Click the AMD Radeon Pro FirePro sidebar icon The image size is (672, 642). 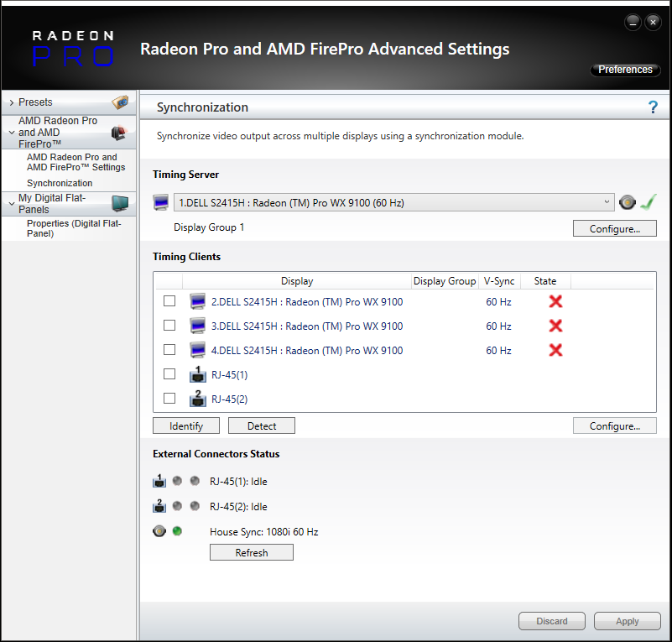[x=118, y=133]
